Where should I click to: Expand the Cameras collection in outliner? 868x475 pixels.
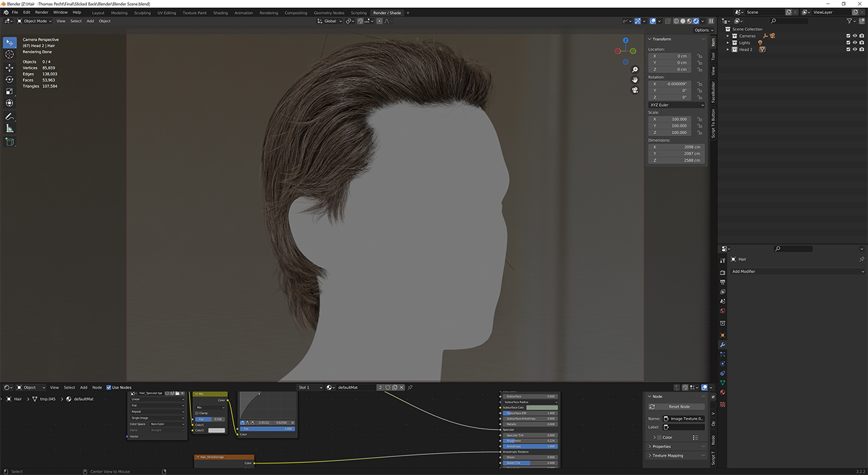tap(728, 35)
